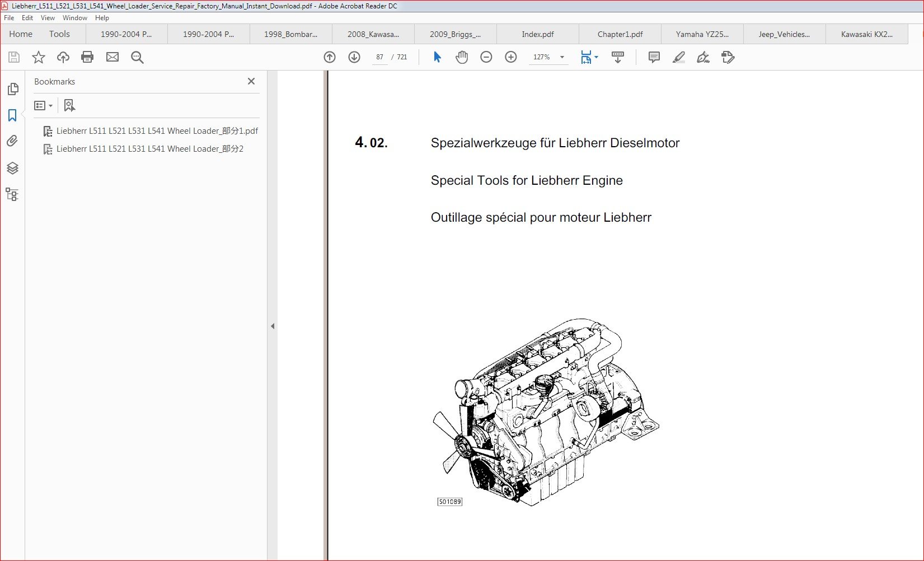The image size is (924, 561).
Task: Open the Window menu
Action: point(75,18)
